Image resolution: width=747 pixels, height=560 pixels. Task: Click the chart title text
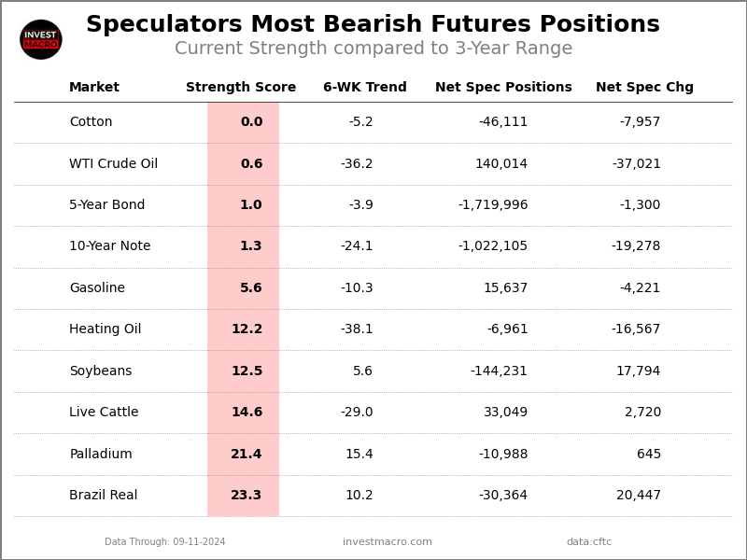pos(373,25)
